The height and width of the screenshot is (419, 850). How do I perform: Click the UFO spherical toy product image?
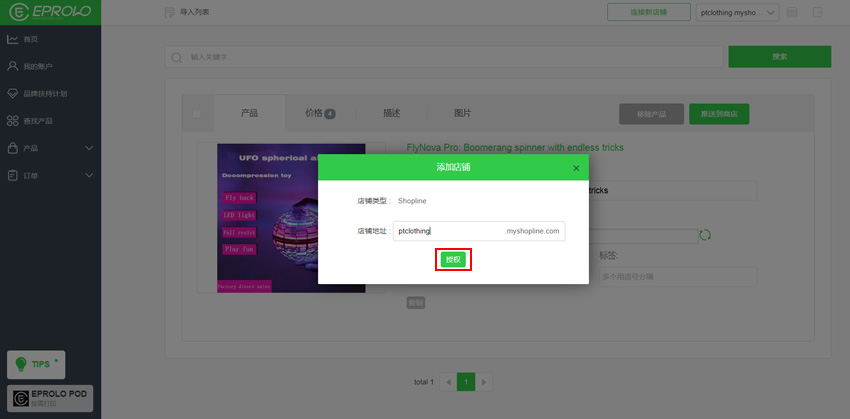(291, 218)
